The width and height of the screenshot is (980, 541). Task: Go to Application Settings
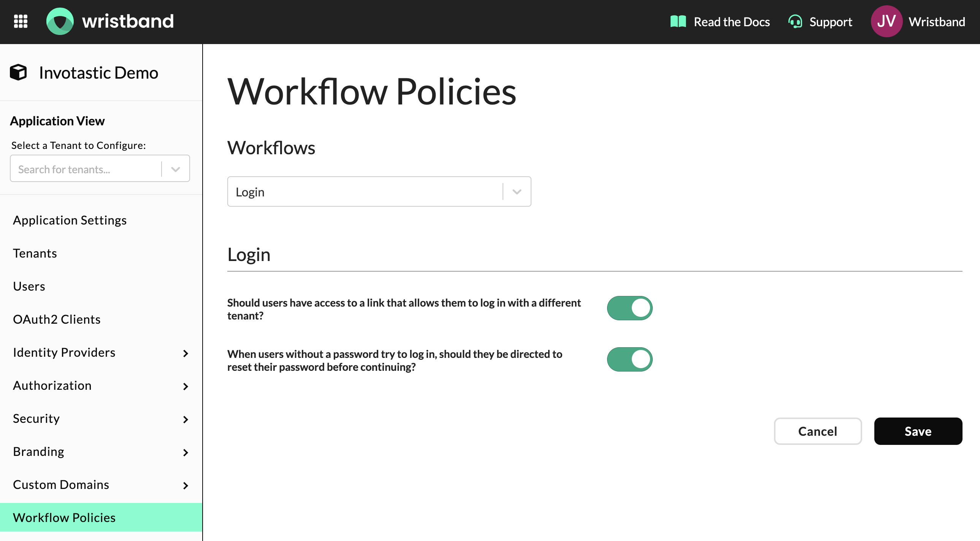point(70,220)
